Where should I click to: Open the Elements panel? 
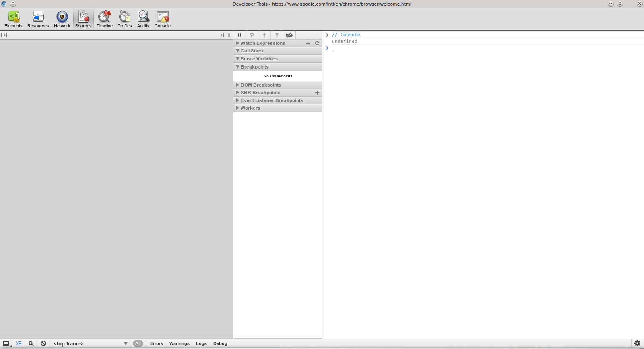pyautogui.click(x=13, y=19)
